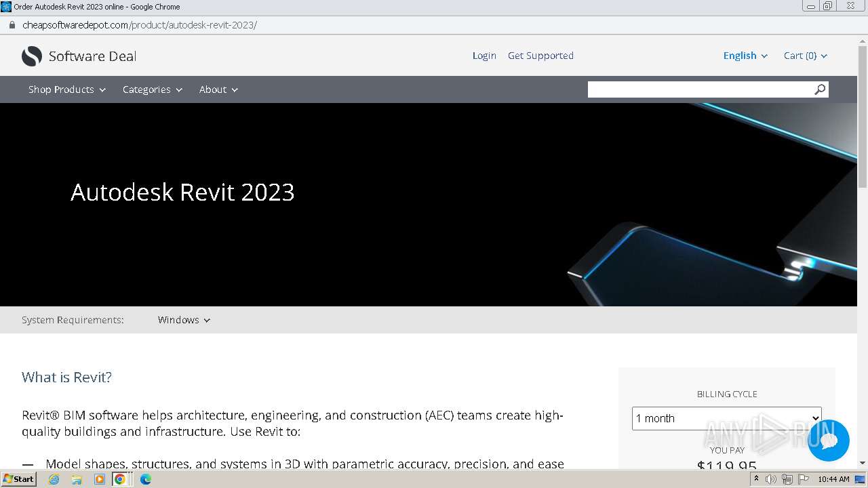Open the Windows system requirements dropdown
The height and width of the screenshot is (488, 868).
[x=184, y=320]
